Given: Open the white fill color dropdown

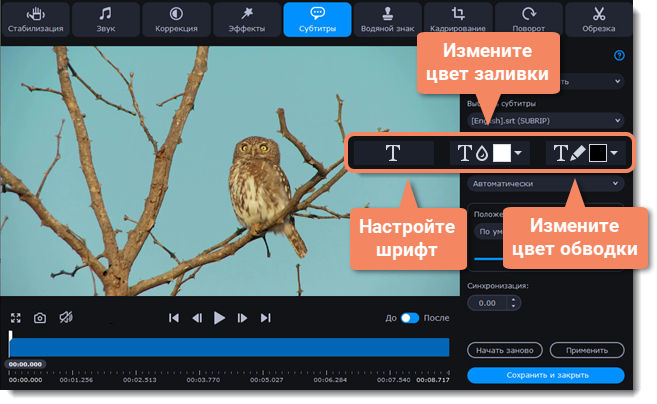Looking at the screenshot, I should (518, 153).
